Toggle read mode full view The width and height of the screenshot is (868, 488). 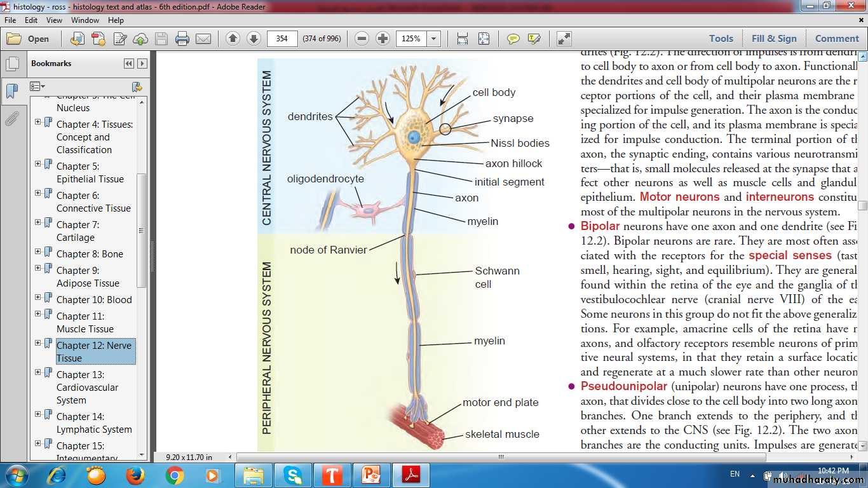click(564, 39)
